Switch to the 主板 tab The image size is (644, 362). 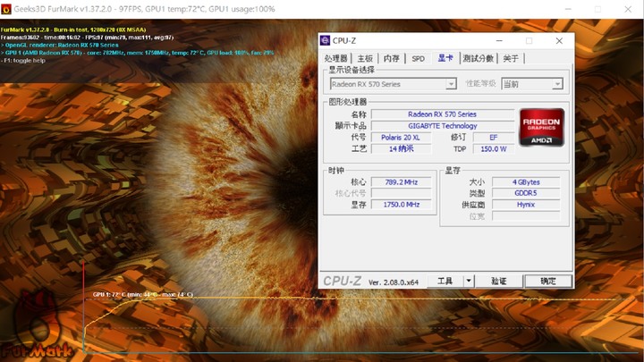[365, 58]
